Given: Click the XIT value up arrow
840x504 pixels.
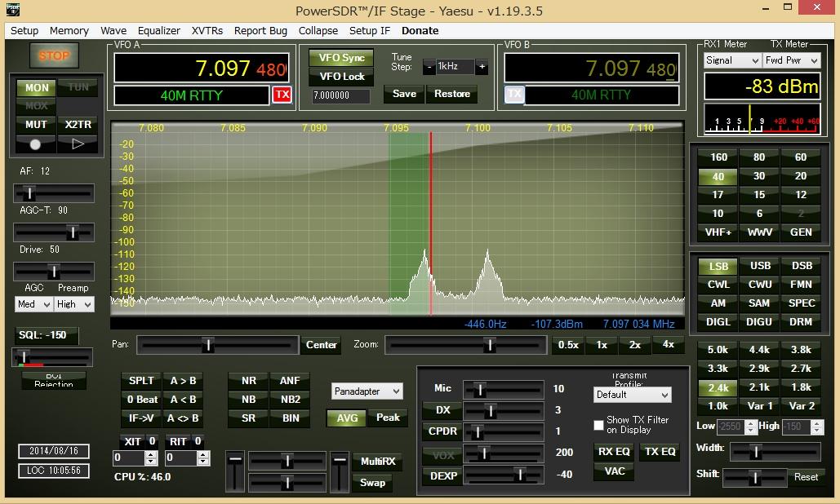Looking at the screenshot, I should pyautogui.click(x=152, y=455).
